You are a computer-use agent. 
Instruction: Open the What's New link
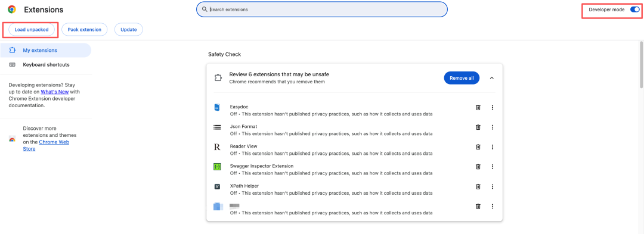[x=55, y=92]
